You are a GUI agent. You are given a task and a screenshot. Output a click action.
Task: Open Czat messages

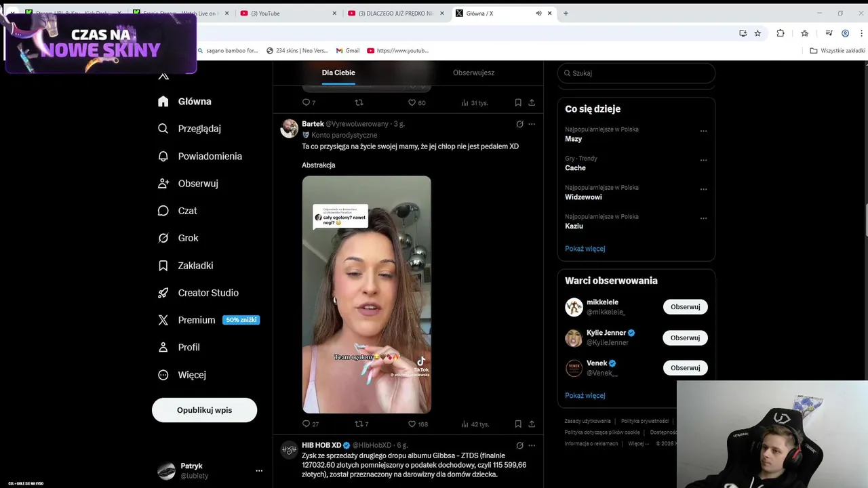pos(177,211)
